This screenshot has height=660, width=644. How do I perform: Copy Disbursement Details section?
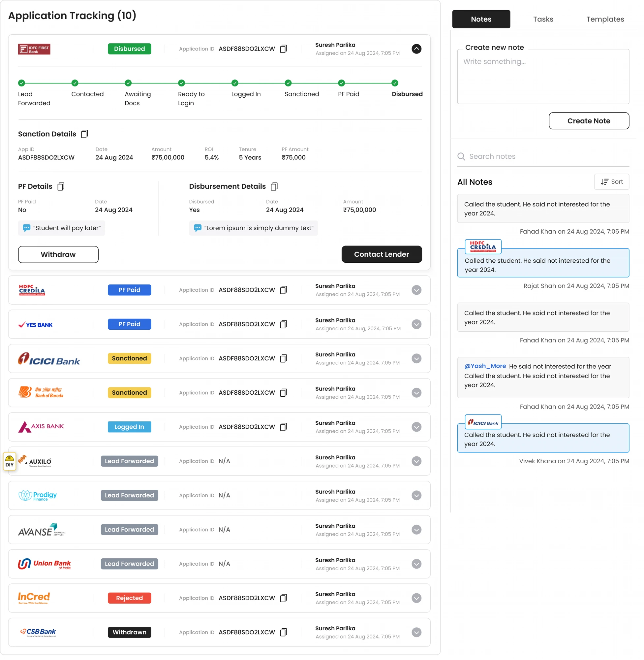(274, 186)
